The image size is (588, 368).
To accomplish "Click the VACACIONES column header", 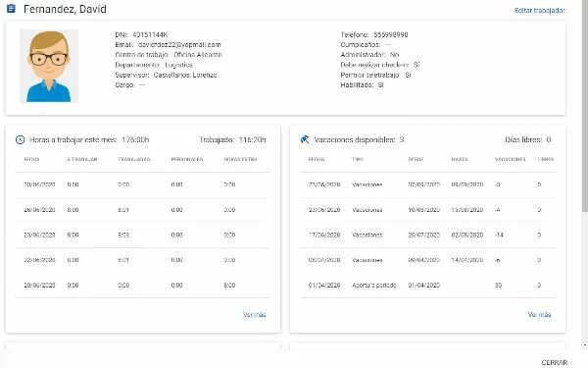I will coord(510,159).
